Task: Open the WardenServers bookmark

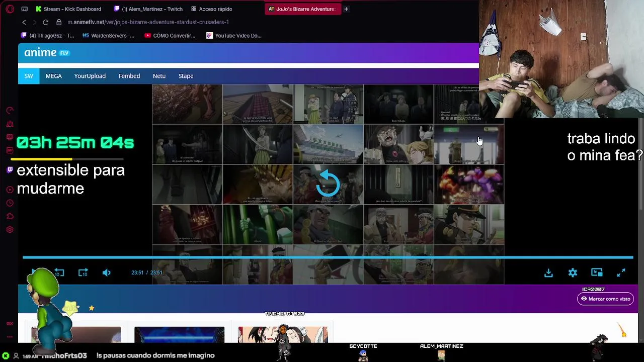Action: click(x=108, y=36)
